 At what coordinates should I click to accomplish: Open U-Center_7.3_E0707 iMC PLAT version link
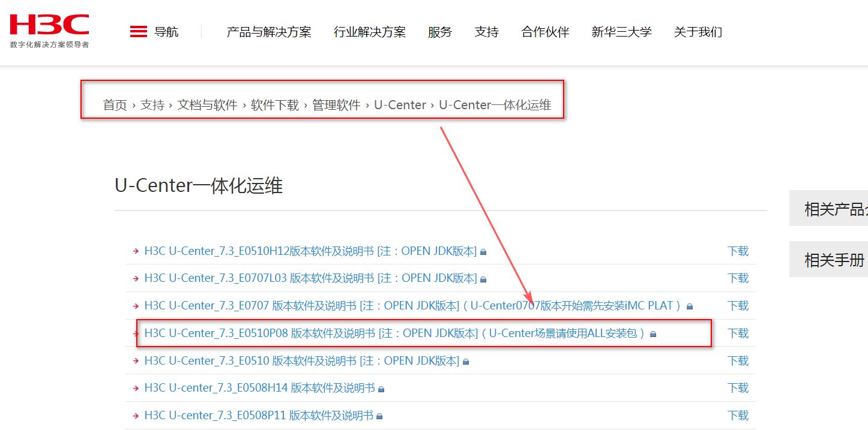(414, 306)
